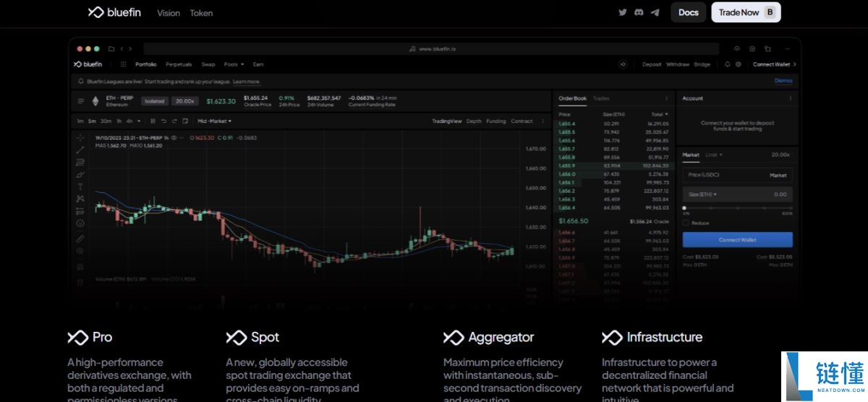Click Connect Wallet in the app header

[x=774, y=64]
